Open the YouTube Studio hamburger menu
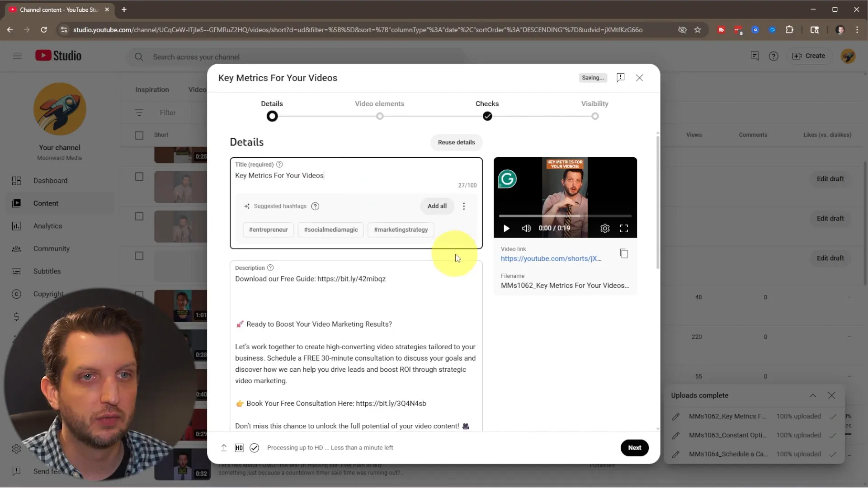 point(17,56)
